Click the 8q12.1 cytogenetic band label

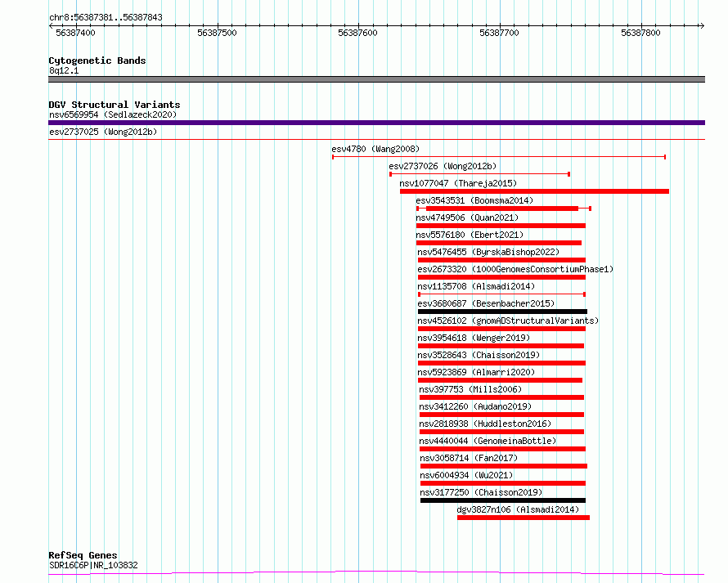coord(64,70)
